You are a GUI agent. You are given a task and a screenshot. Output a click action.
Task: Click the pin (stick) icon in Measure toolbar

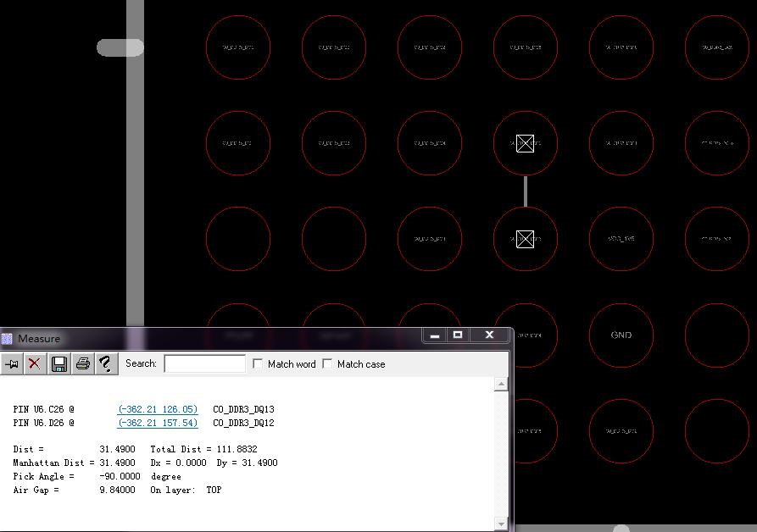11,363
